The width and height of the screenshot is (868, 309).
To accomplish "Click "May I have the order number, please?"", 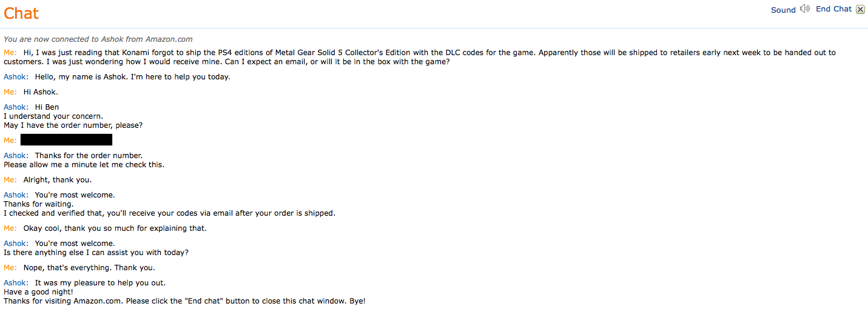I will (73, 125).
